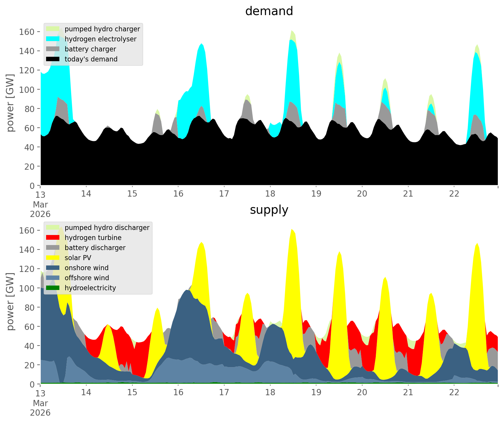
Task: Click date tick 22 on demand chart axis
Action: pyautogui.click(x=454, y=194)
